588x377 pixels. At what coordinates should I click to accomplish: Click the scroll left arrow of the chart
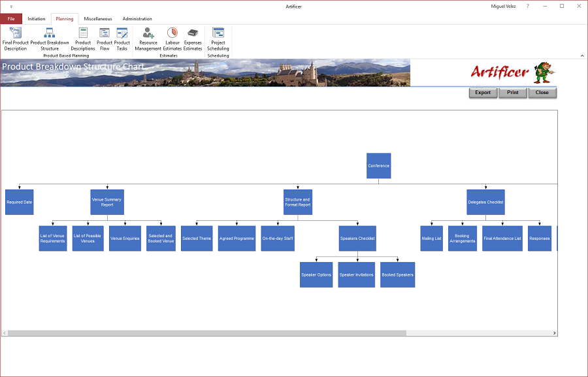tap(5, 333)
